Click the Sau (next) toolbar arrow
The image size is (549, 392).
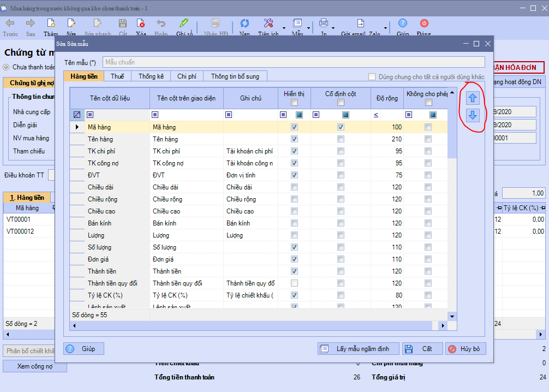click(x=31, y=23)
